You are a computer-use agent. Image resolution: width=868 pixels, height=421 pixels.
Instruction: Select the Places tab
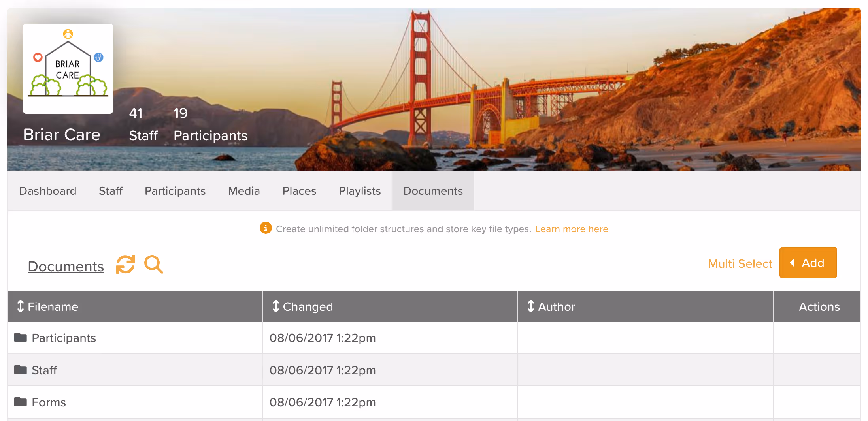click(299, 191)
